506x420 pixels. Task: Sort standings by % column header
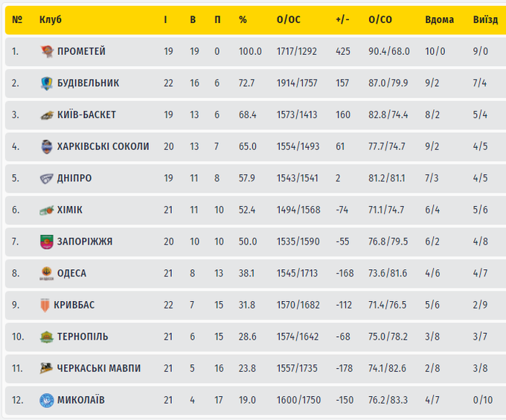pyautogui.click(x=243, y=19)
